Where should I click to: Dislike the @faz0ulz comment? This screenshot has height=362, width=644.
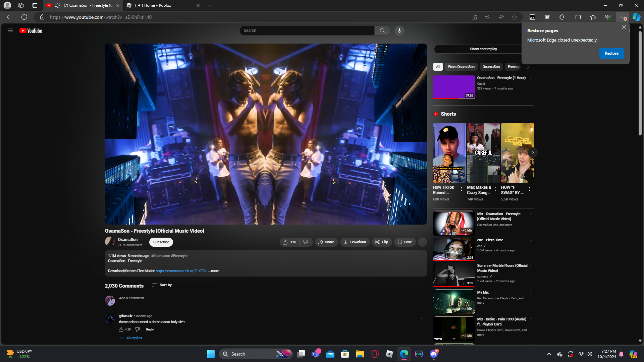click(137, 329)
